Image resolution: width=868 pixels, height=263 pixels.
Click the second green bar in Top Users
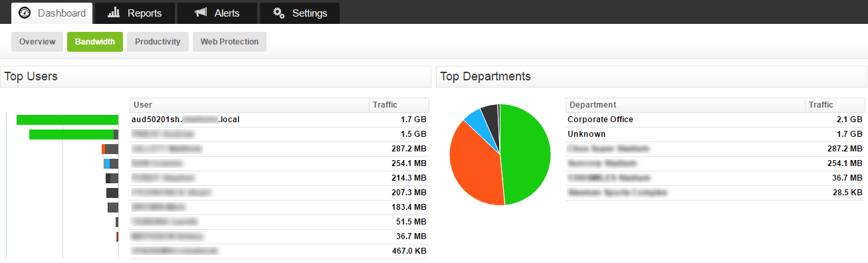pyautogui.click(x=71, y=135)
